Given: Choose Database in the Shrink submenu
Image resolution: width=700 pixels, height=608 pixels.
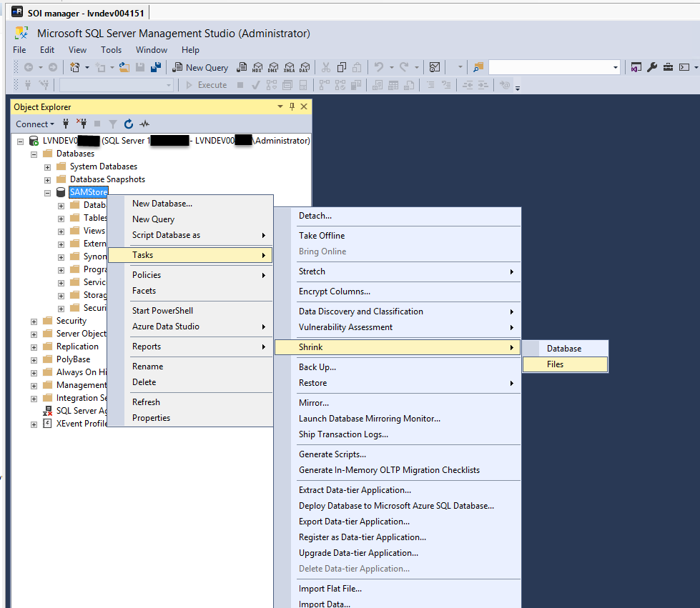Looking at the screenshot, I should 564,349.
